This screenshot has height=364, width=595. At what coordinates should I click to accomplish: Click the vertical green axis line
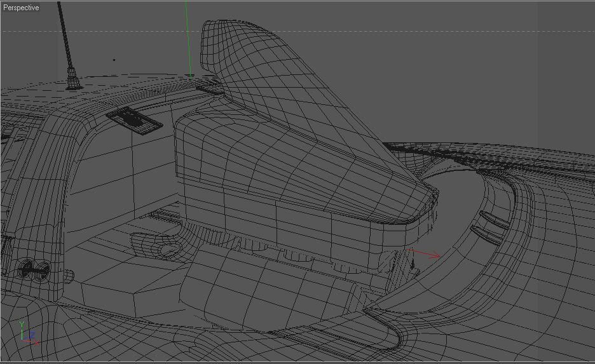[x=189, y=39]
